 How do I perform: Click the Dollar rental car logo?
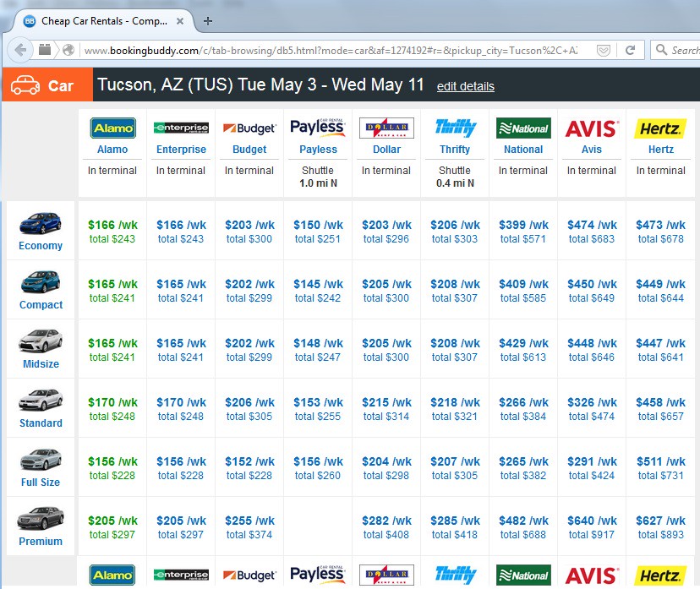[386, 128]
